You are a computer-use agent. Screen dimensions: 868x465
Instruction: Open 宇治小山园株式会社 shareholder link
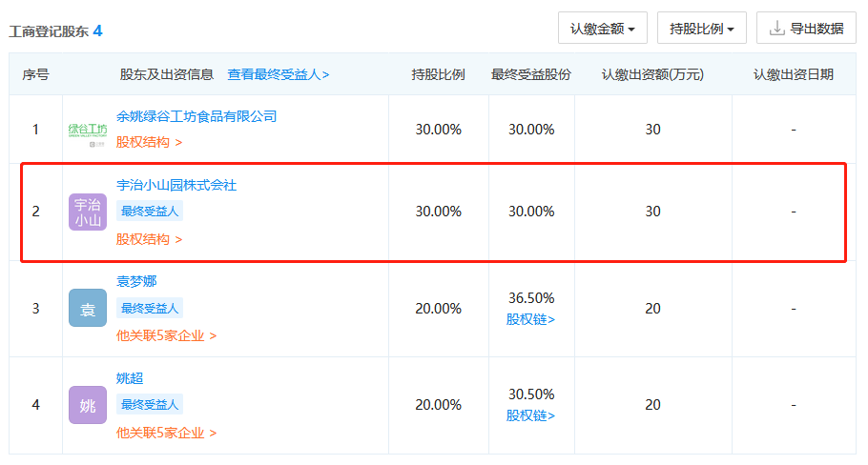(176, 185)
